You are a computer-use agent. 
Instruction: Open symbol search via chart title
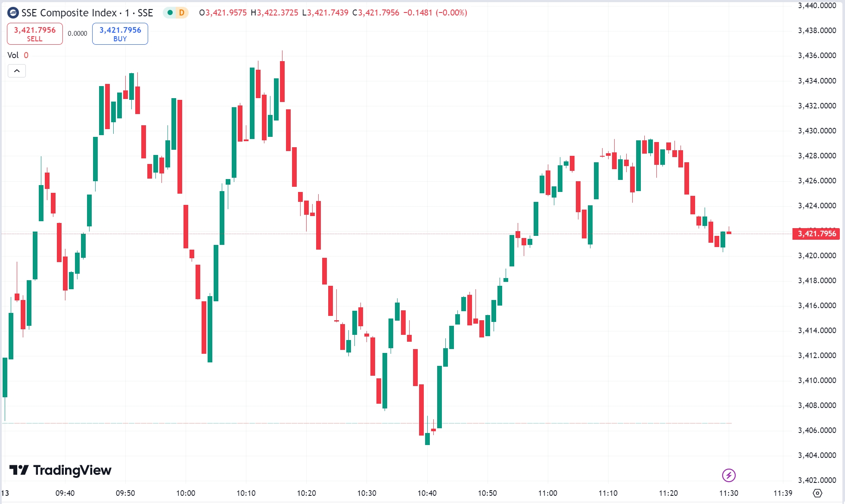click(69, 13)
